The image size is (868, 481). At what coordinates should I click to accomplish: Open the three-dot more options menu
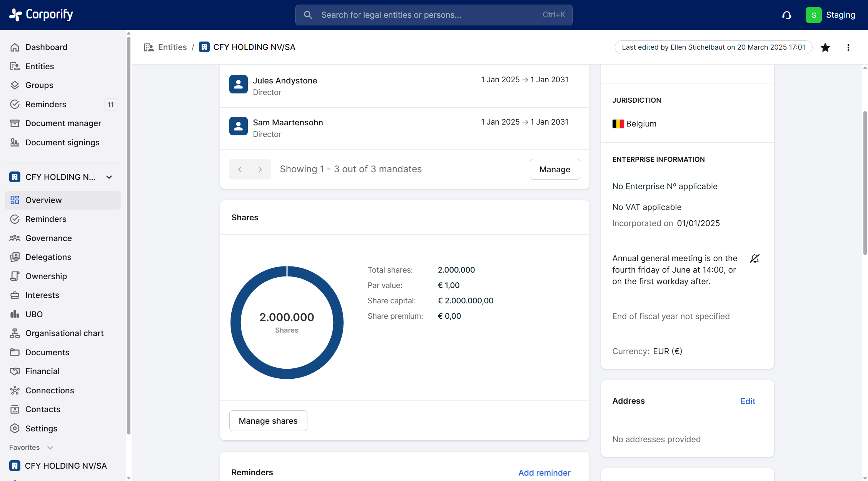(848, 47)
